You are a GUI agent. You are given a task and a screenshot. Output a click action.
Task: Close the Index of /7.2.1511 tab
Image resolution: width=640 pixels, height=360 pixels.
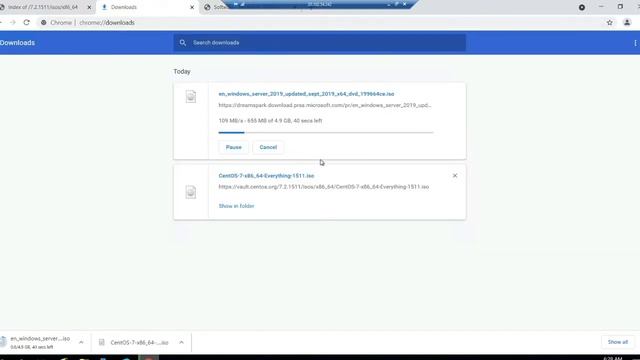pos(89,7)
